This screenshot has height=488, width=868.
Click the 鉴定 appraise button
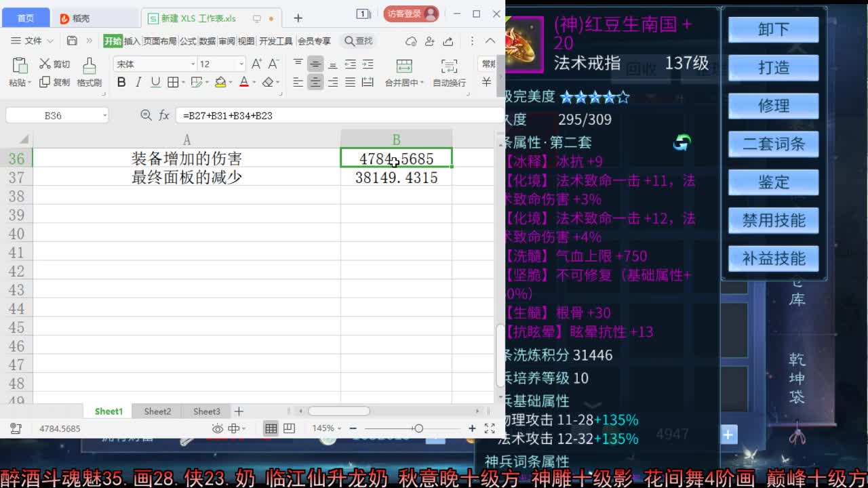(773, 182)
